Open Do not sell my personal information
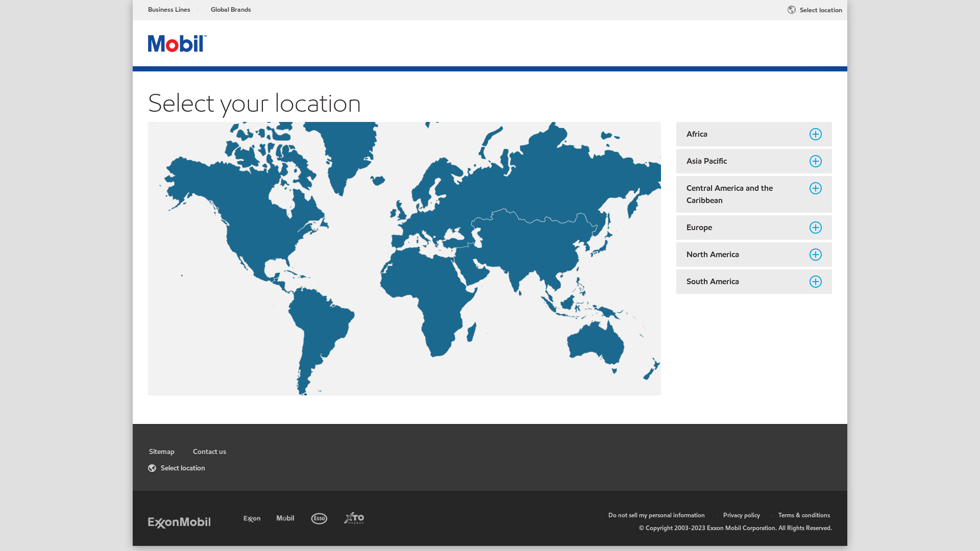Viewport: 980px width, 551px height. pos(656,515)
